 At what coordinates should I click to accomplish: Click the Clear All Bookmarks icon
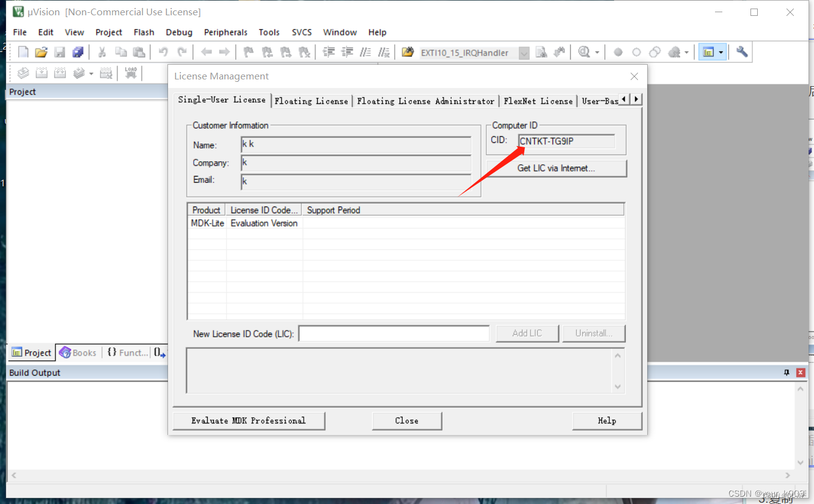point(304,53)
